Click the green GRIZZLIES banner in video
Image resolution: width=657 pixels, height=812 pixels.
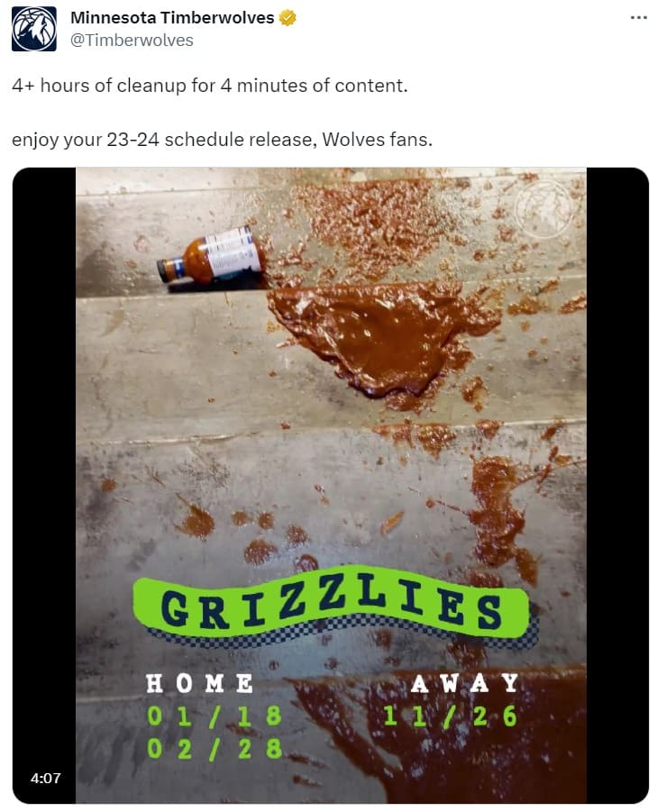point(332,606)
